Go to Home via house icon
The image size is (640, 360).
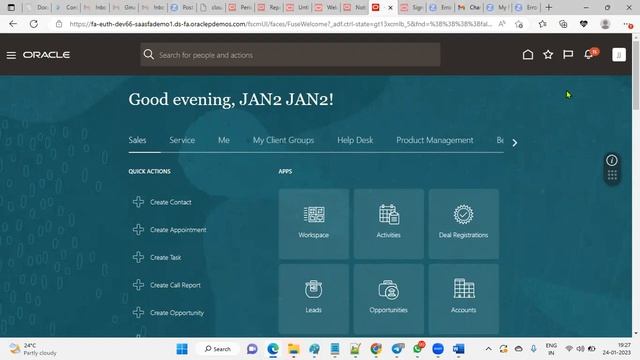[x=528, y=54]
